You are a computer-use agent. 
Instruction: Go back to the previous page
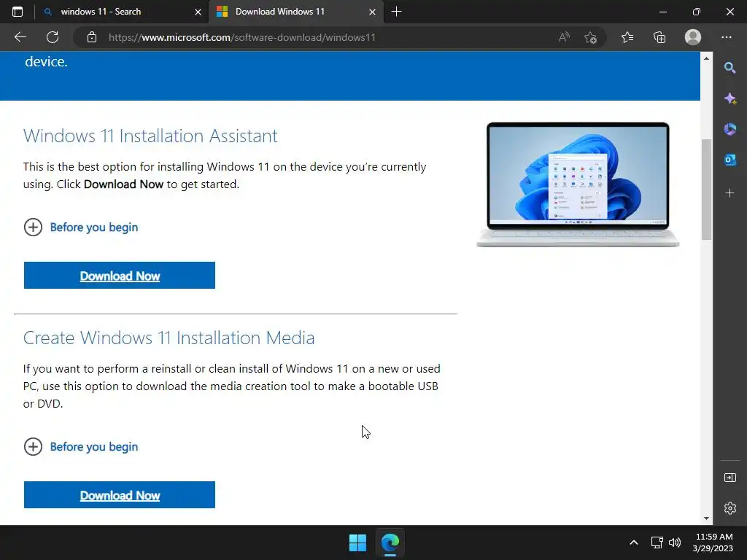[20, 37]
